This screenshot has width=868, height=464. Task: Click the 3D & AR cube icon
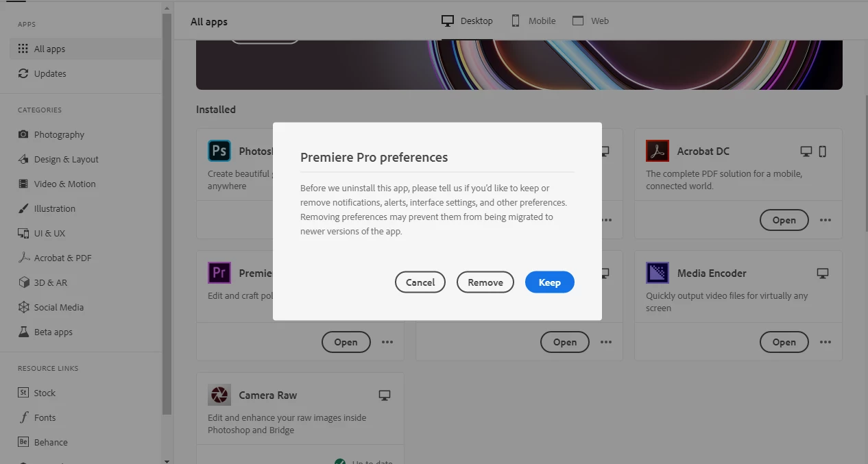click(x=23, y=282)
